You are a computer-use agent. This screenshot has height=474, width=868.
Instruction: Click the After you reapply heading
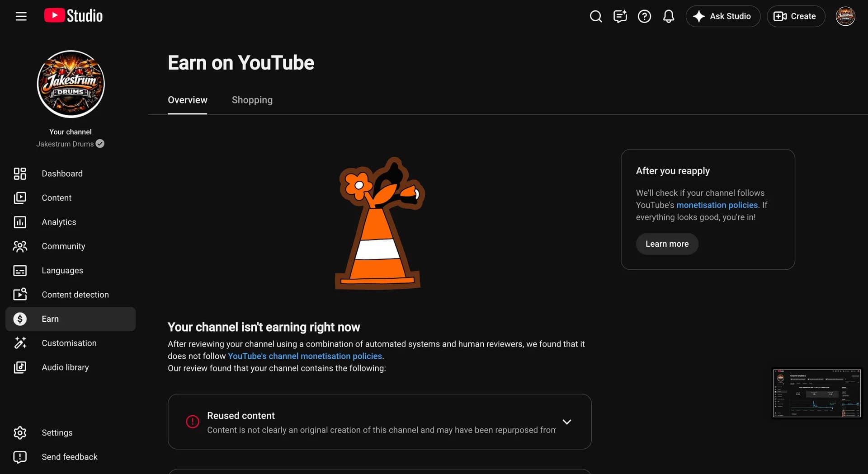click(673, 171)
